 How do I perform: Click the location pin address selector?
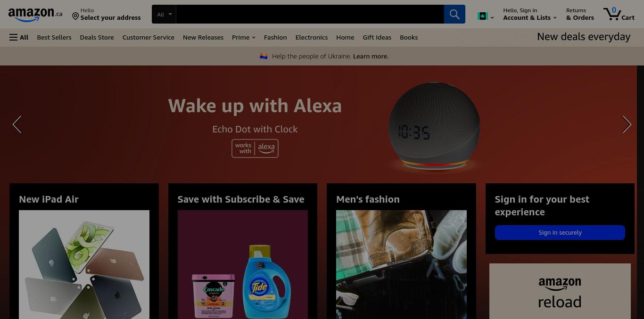pos(107,14)
